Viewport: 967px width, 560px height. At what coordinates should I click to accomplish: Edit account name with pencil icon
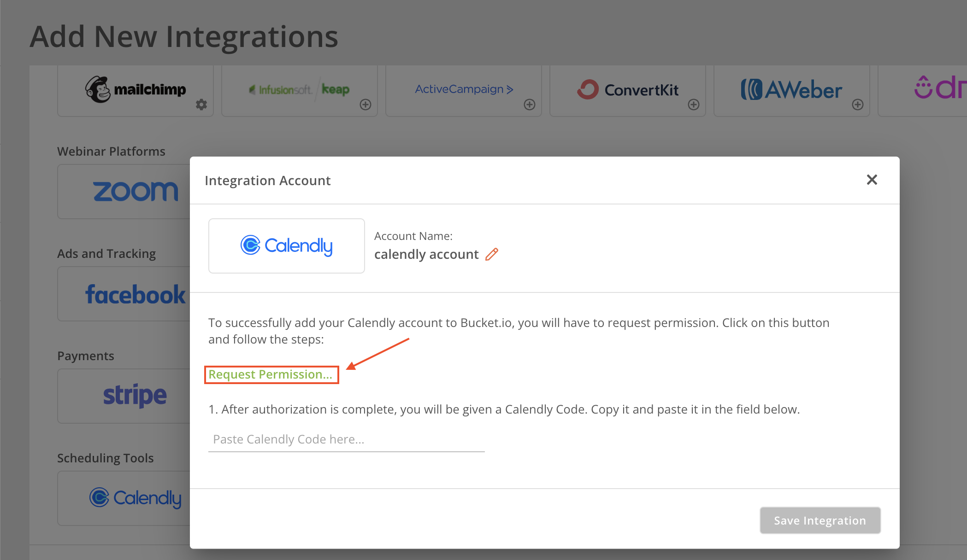pyautogui.click(x=492, y=254)
